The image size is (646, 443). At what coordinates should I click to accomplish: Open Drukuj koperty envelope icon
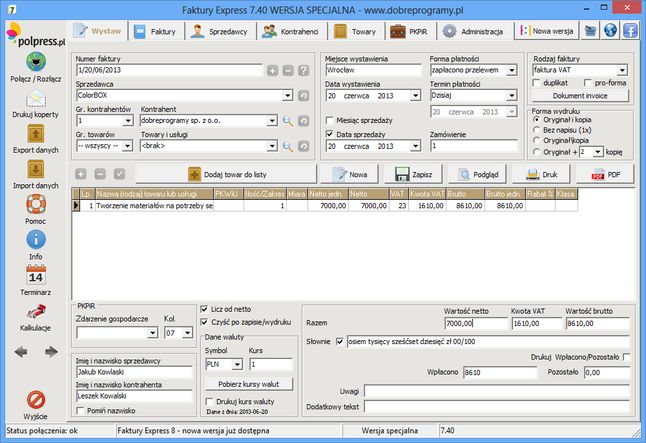[x=36, y=99]
